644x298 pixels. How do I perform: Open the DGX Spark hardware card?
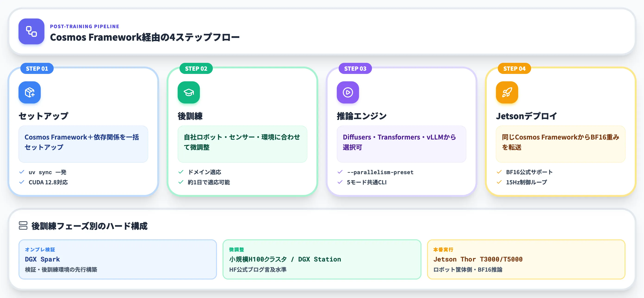[118, 259]
